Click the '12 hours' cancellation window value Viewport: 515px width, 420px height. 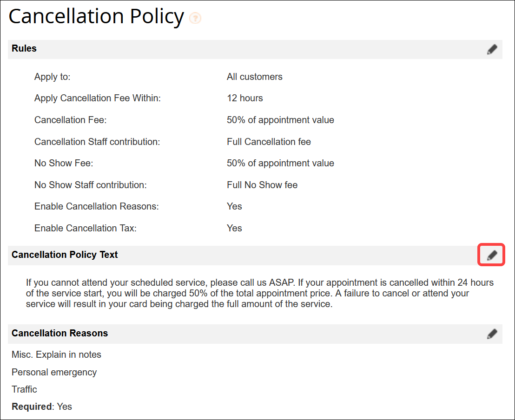pos(244,98)
